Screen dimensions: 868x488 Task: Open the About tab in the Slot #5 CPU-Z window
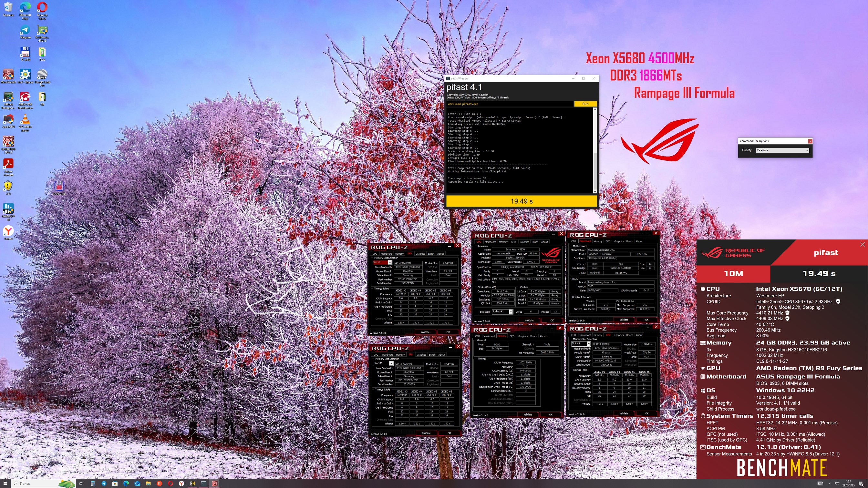441,355
